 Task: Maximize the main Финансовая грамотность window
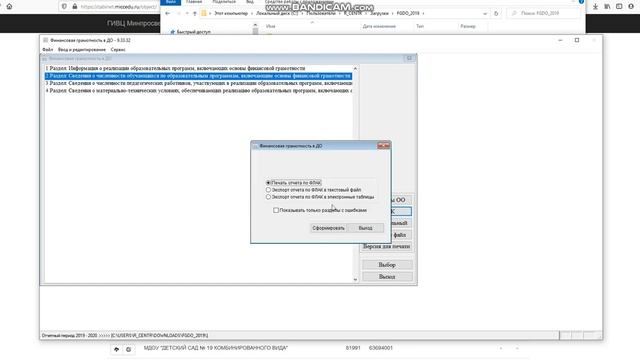pos(577,40)
